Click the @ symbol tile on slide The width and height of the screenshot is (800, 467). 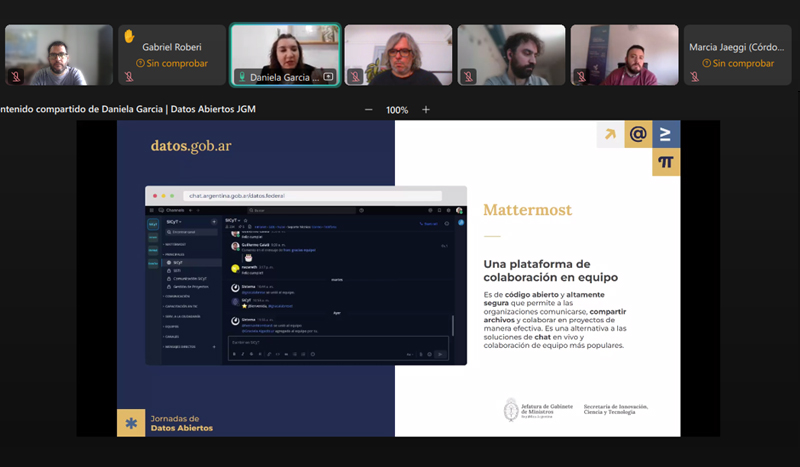(x=638, y=134)
